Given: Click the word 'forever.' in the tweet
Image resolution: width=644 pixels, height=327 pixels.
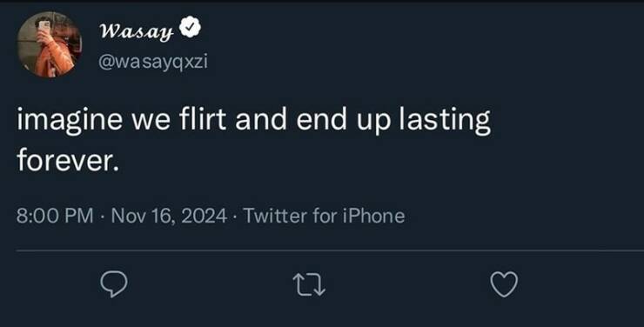Looking at the screenshot, I should click(68, 160).
